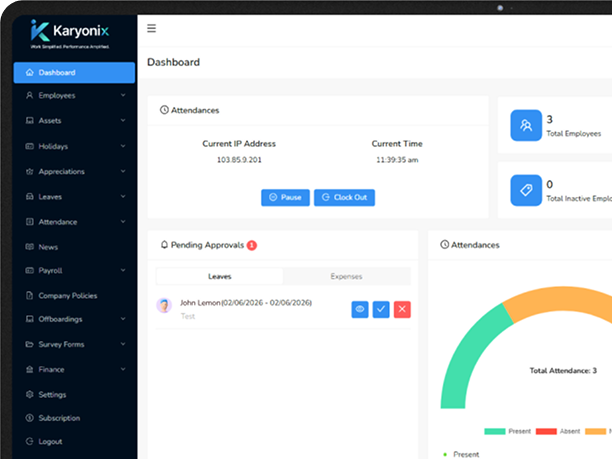Click the orange arc in attendance chart
The width and height of the screenshot is (612, 459).
562,301
